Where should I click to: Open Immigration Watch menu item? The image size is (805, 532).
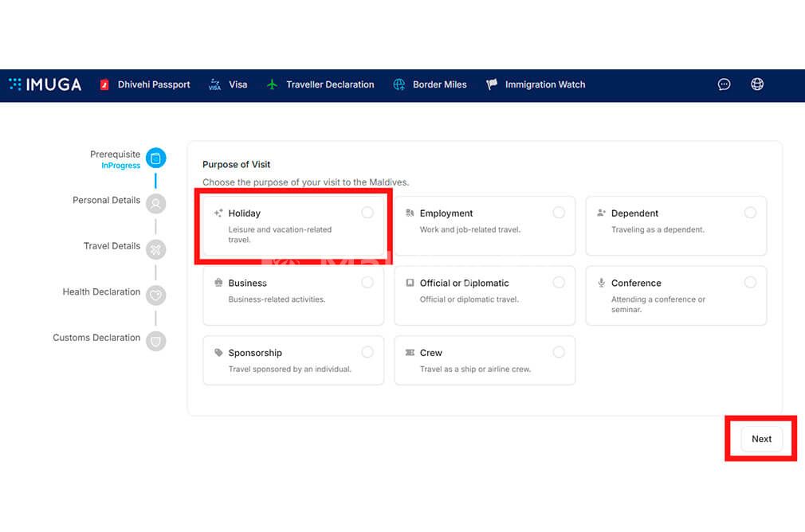(545, 84)
